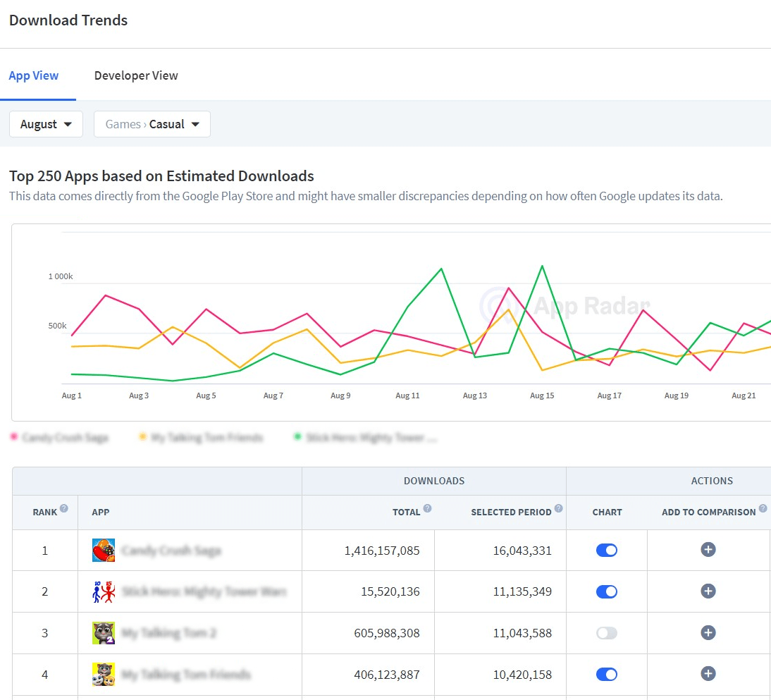Click total downloads 406,123,887
Screen dimensions: 771x700
coord(387,675)
